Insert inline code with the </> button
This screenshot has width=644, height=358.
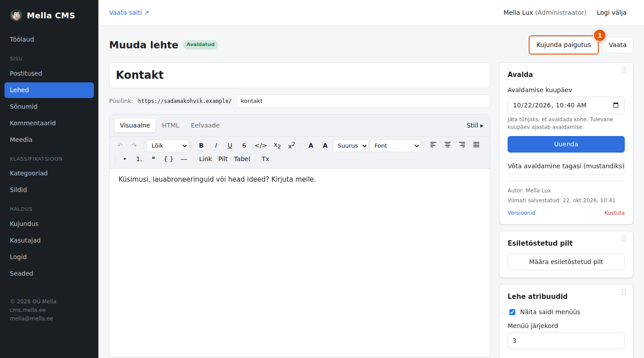point(261,145)
